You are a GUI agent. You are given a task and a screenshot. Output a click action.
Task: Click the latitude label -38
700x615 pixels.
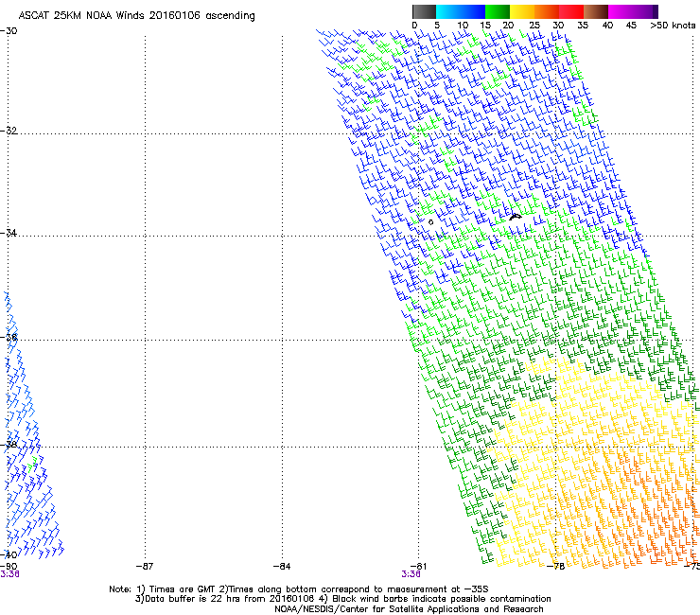[9, 444]
